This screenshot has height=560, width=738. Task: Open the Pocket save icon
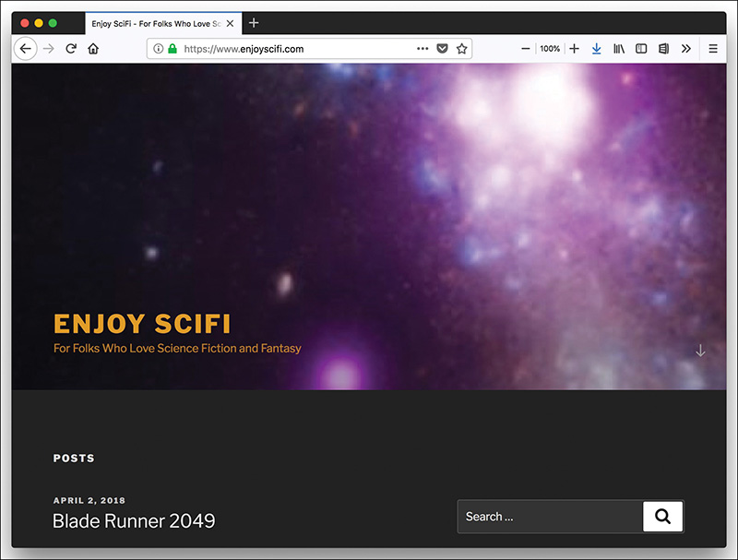(x=443, y=48)
